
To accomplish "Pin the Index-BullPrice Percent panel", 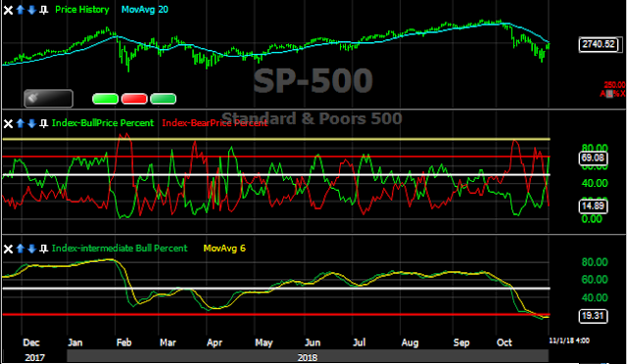I will tap(43, 123).
